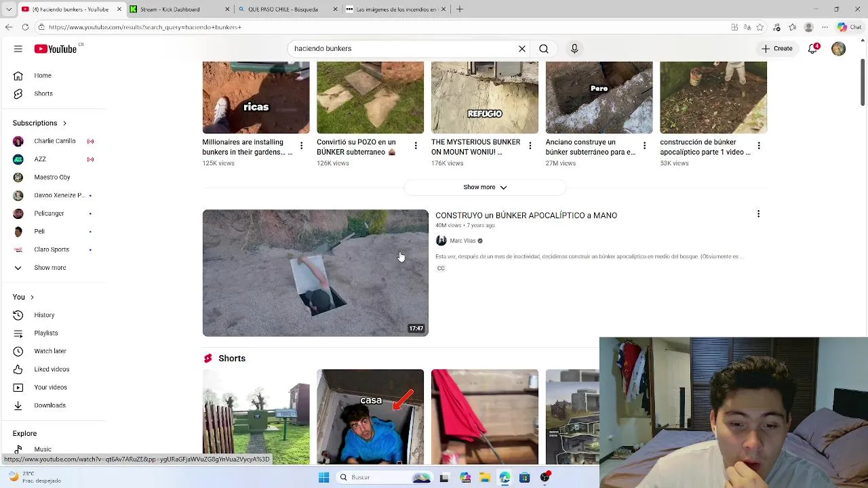This screenshot has height=488, width=868.
Task: Open the taskbar weather widget
Action: (x=34, y=477)
